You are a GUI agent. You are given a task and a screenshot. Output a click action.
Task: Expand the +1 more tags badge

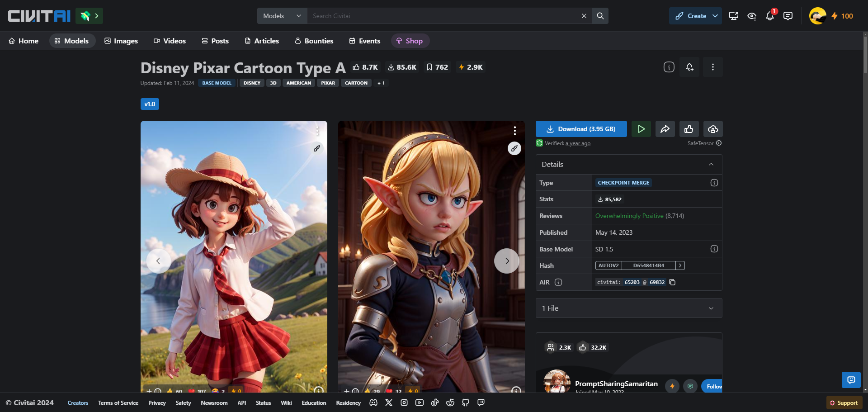point(381,83)
